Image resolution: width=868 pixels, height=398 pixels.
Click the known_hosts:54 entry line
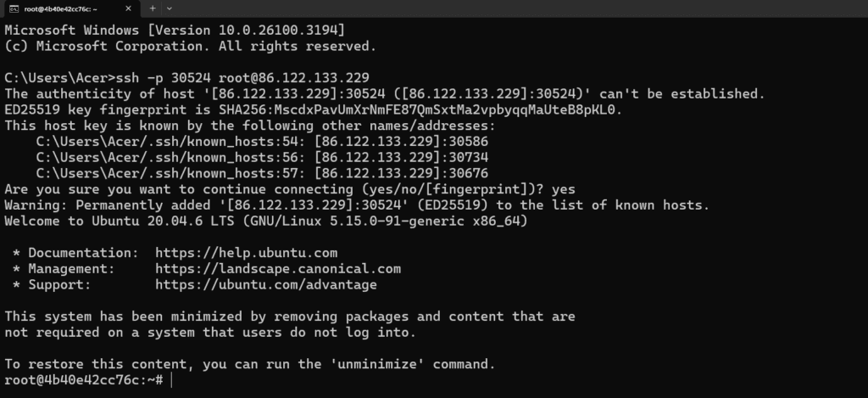tap(262, 142)
